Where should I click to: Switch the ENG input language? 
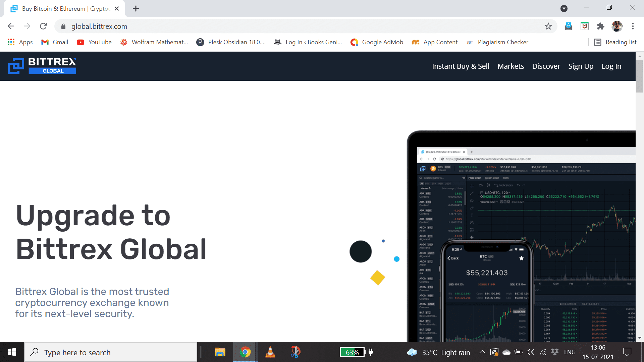tap(570, 352)
